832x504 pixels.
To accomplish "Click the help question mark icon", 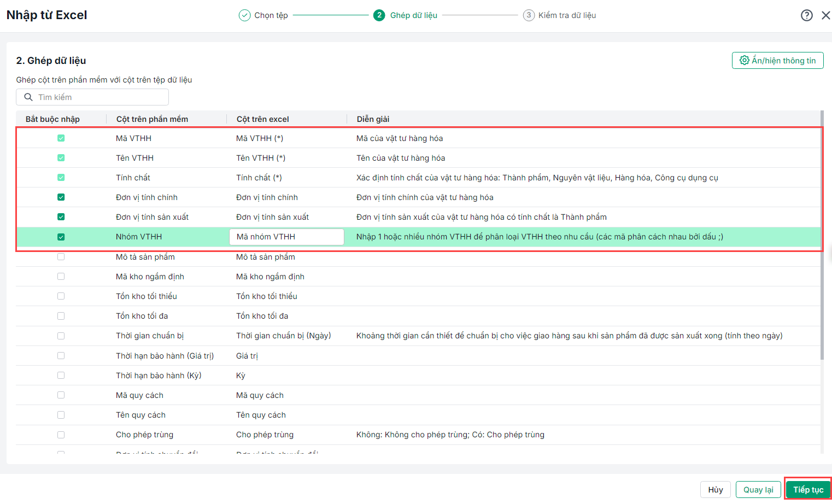I will click(806, 15).
